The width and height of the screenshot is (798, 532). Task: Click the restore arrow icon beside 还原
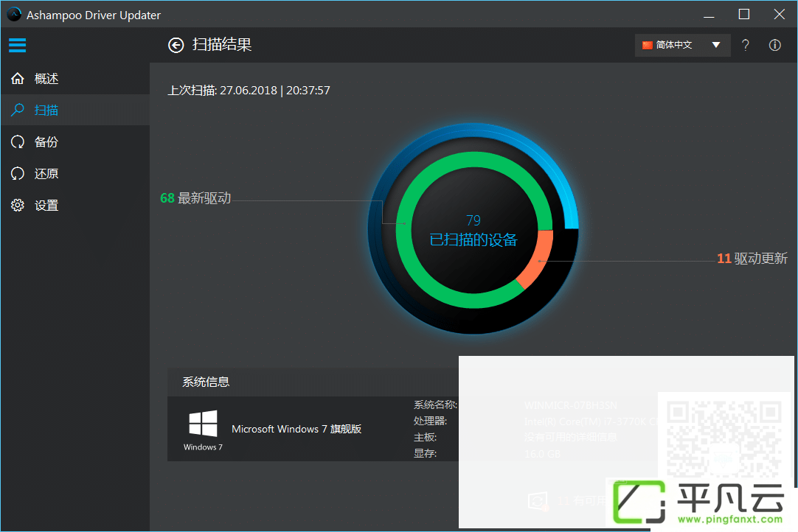point(18,173)
